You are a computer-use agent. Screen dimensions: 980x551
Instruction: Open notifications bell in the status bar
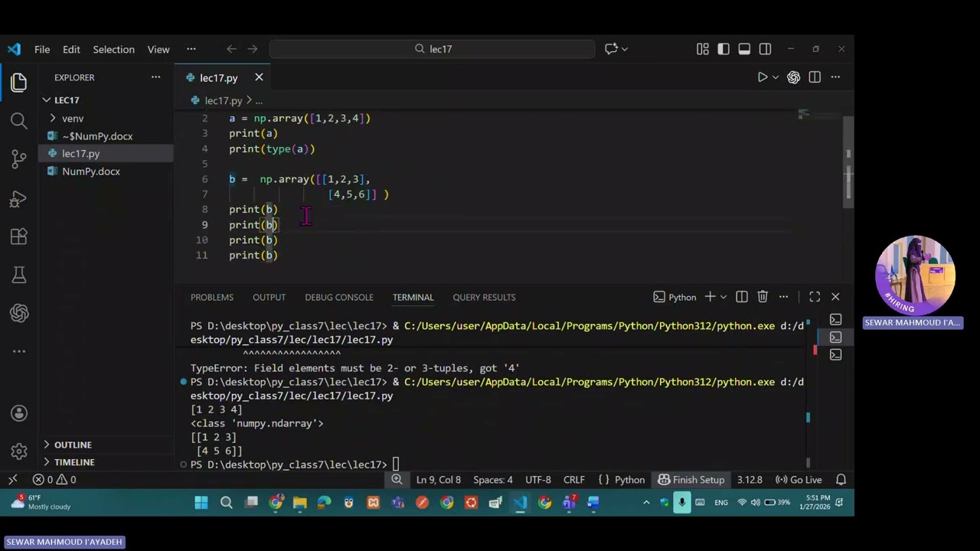841,480
